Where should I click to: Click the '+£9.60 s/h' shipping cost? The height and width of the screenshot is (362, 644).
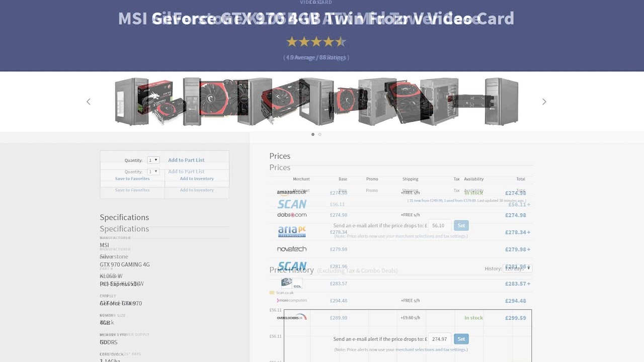[410, 318]
